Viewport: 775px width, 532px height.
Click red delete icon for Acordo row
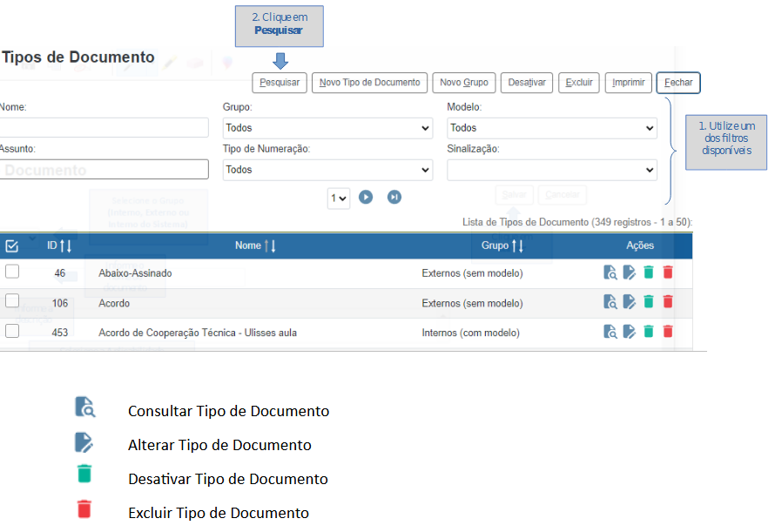(668, 302)
